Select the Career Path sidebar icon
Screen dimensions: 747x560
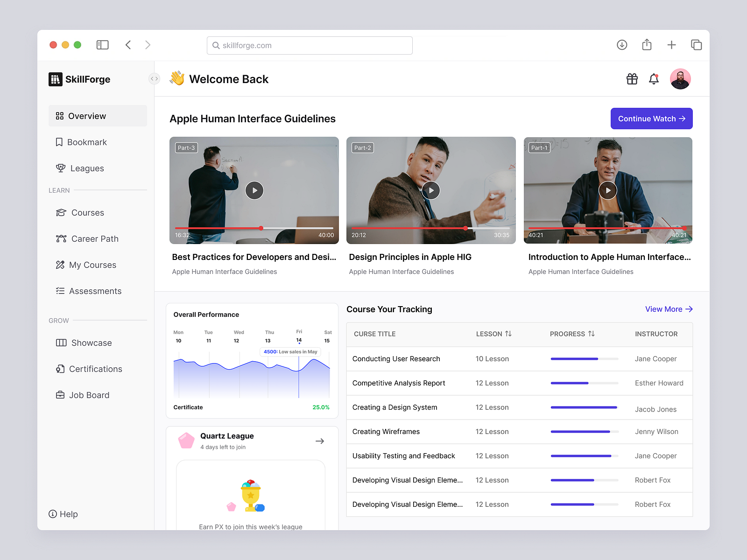pos(61,238)
